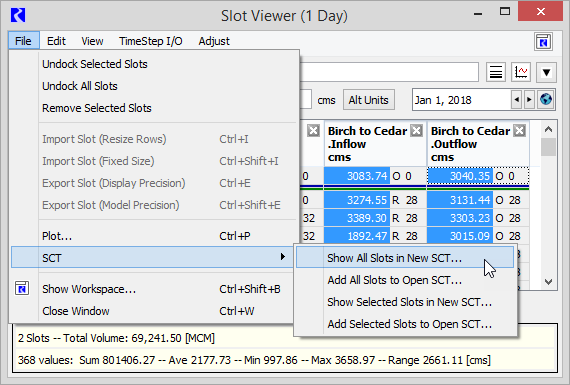Image resolution: width=570 pixels, height=385 pixels.
Task: Click Show Workspace icon in File menu
Action: (22, 289)
